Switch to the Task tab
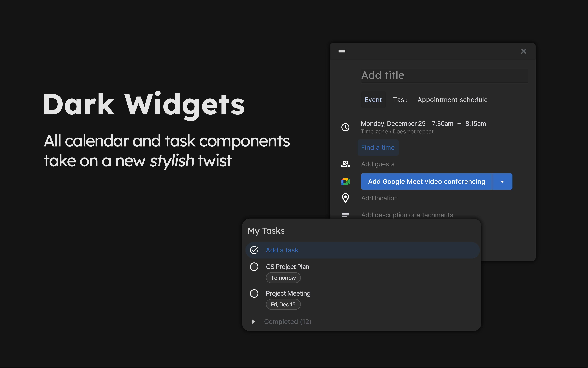Viewport: 588px width, 368px height. [400, 100]
